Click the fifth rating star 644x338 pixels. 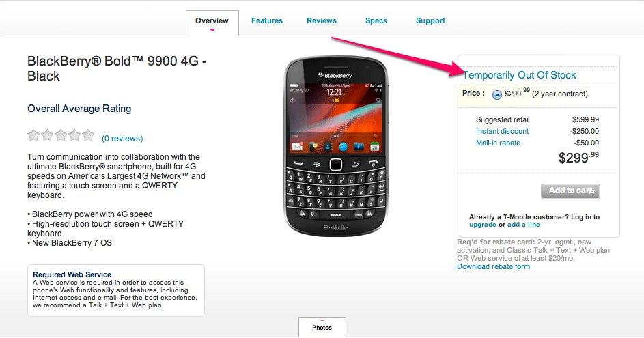point(88,135)
